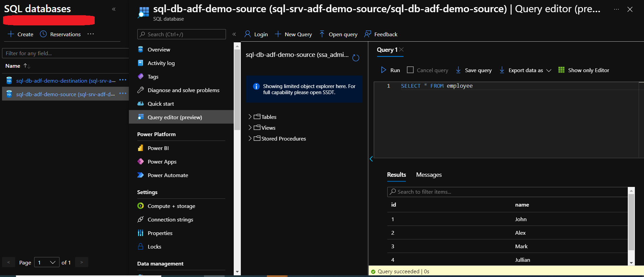This screenshot has width=644, height=277.
Task: Switch to the Messages tab
Action: tap(429, 175)
